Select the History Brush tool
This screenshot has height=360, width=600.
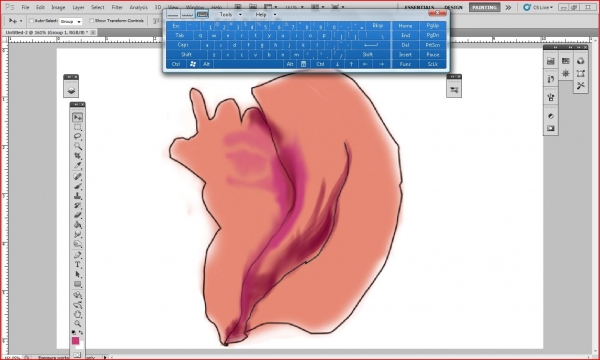[78, 205]
